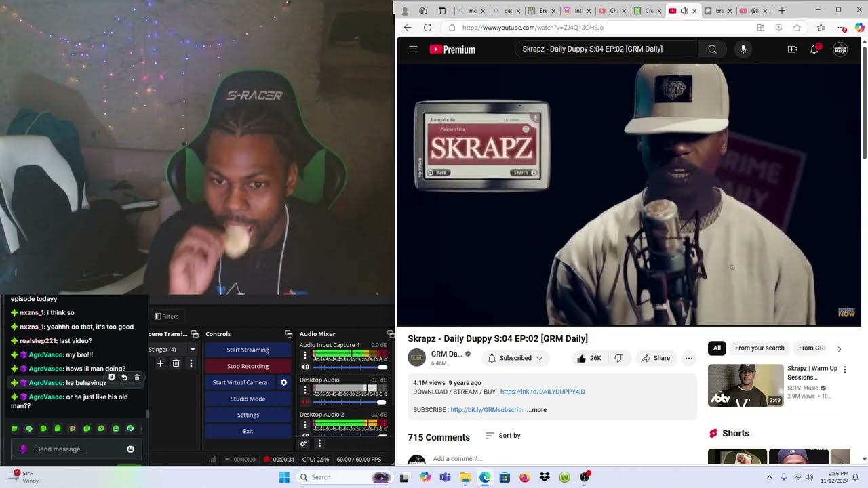Viewport: 868px width, 488px height.
Task: Toggle Studio Mode in OBS
Action: pyautogui.click(x=248, y=399)
